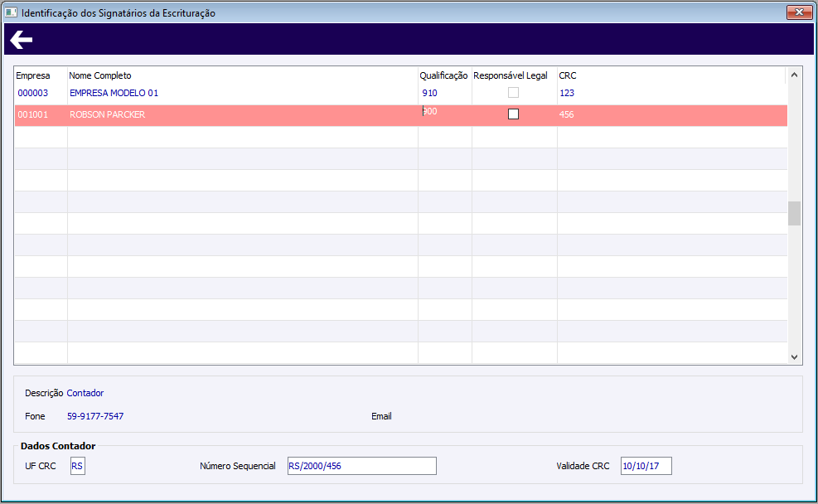Click the Fone label

pos(35,416)
